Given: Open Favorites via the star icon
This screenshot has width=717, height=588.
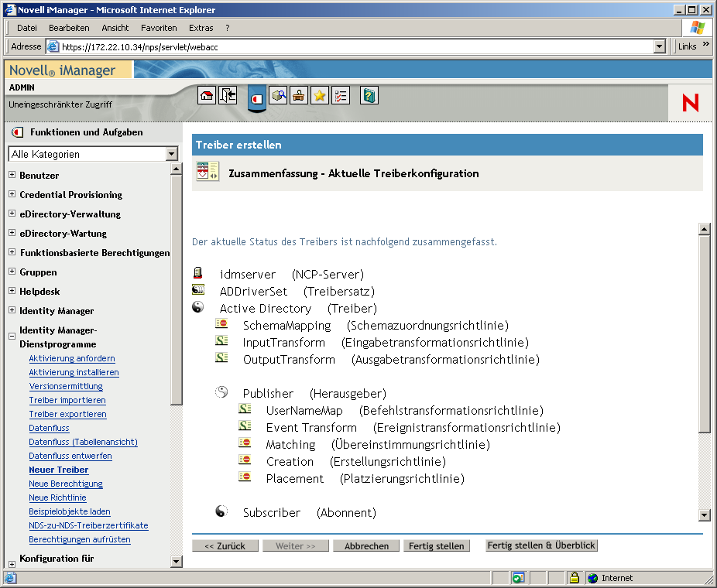Looking at the screenshot, I should click(317, 94).
